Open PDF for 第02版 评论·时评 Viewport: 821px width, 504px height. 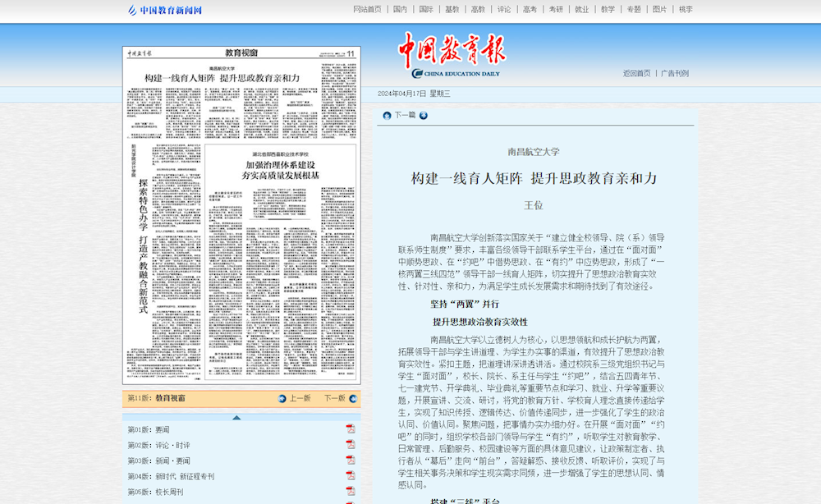[x=350, y=444]
